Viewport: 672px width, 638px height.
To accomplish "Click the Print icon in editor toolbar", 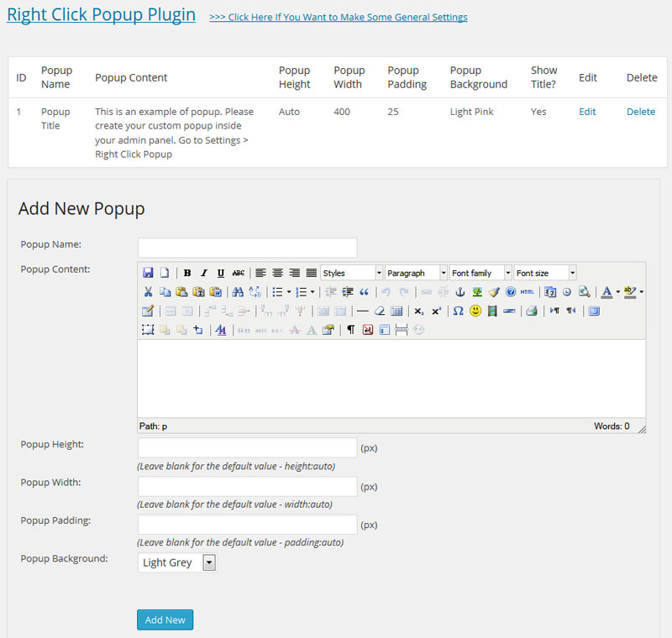I will [x=532, y=311].
